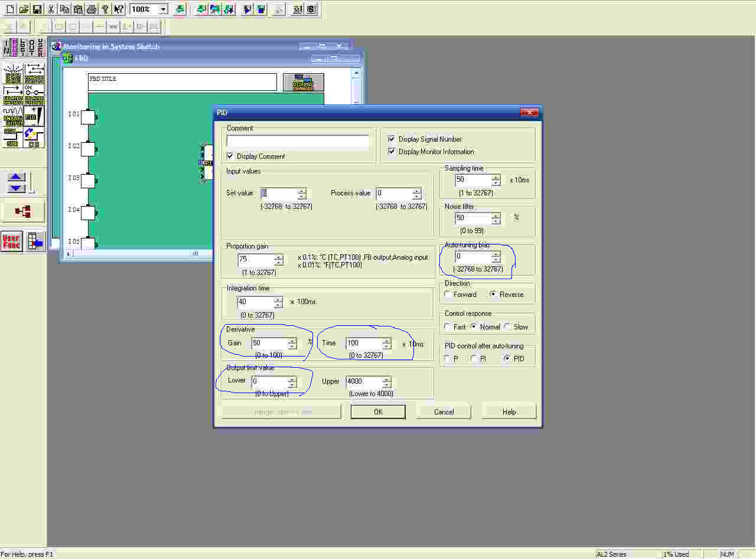
Task: Click the Noise filter spinner arrows
Action: (496, 218)
